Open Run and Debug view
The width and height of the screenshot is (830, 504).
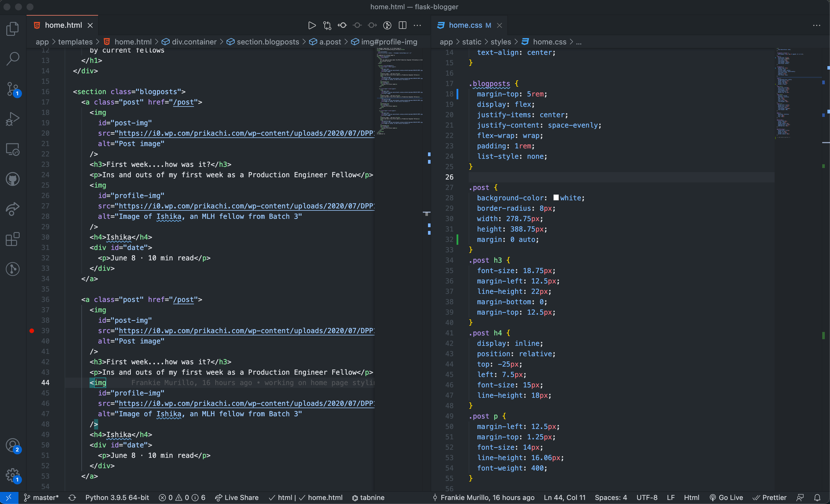[13, 119]
